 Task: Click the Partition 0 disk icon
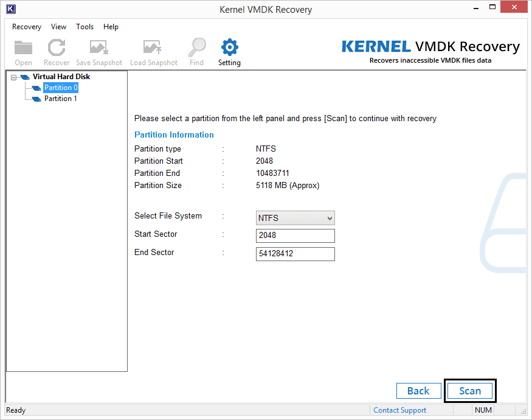(36, 88)
